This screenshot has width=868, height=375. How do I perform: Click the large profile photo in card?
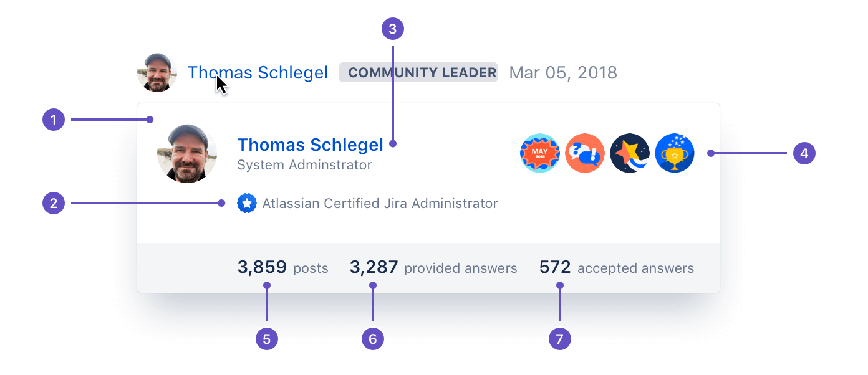(x=187, y=154)
